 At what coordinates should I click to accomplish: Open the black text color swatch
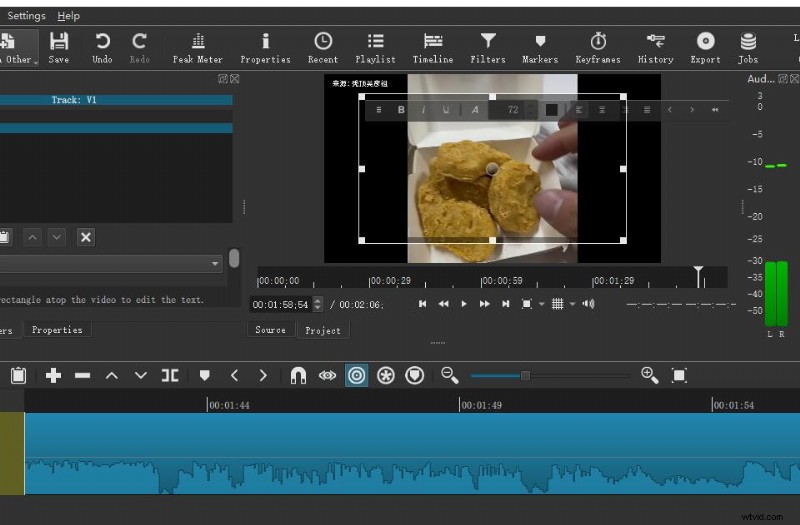coord(552,110)
